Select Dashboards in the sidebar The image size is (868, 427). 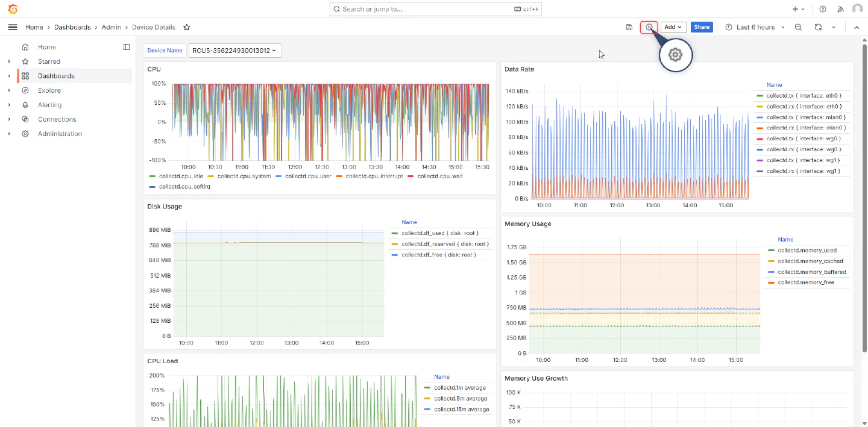point(56,76)
